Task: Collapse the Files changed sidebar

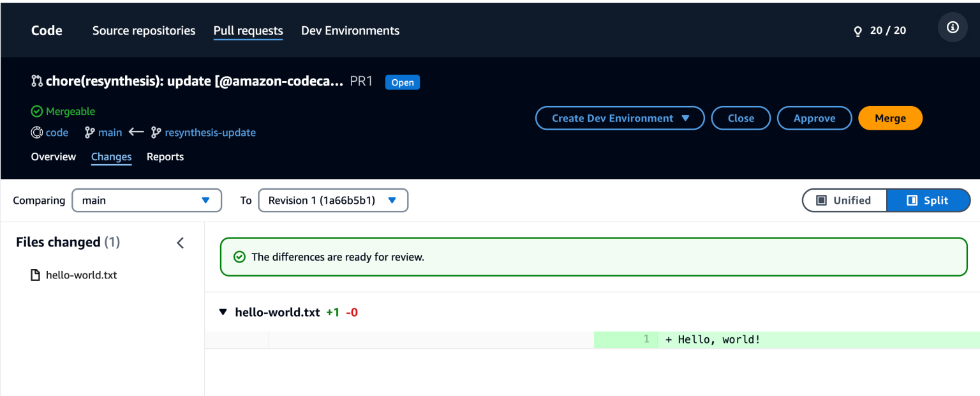Action: [180, 243]
